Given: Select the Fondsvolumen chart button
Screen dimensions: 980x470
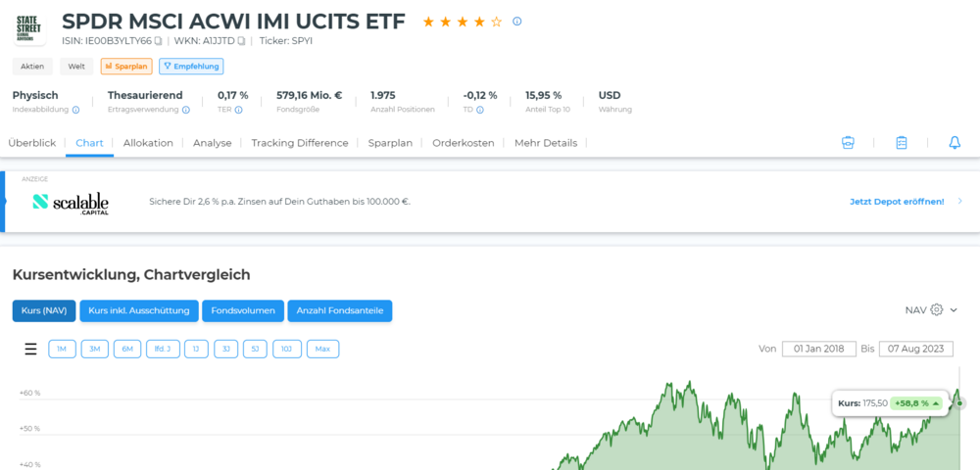Looking at the screenshot, I should click(x=243, y=310).
